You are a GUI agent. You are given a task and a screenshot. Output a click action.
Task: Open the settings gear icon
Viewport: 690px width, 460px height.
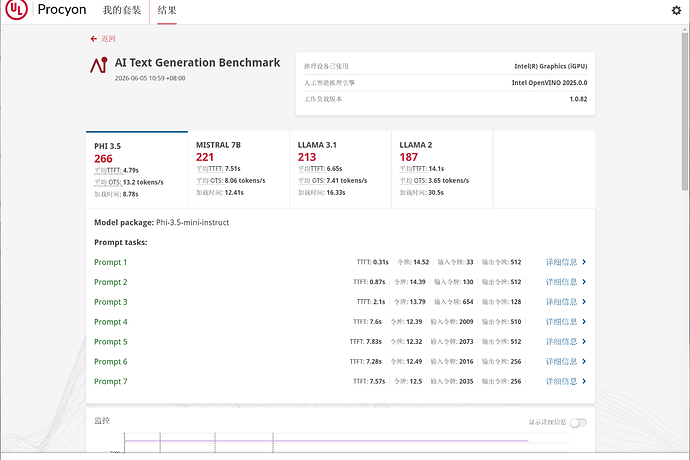click(676, 10)
